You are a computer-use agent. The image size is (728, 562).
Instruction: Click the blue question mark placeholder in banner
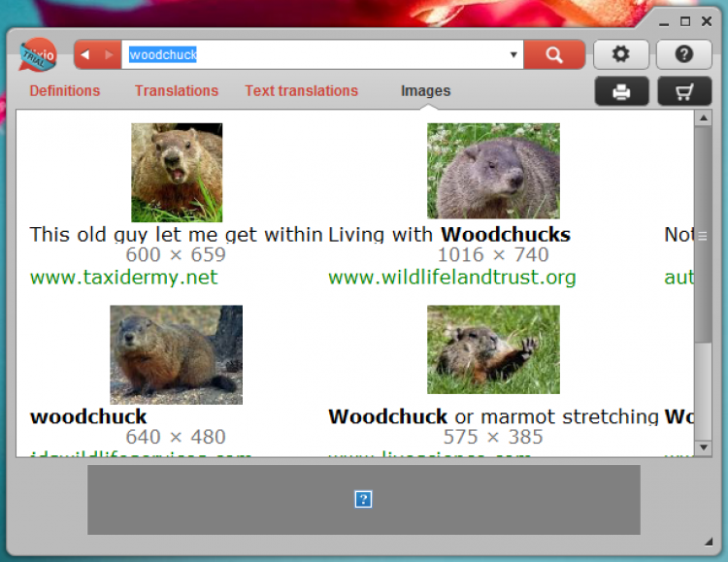tap(363, 499)
